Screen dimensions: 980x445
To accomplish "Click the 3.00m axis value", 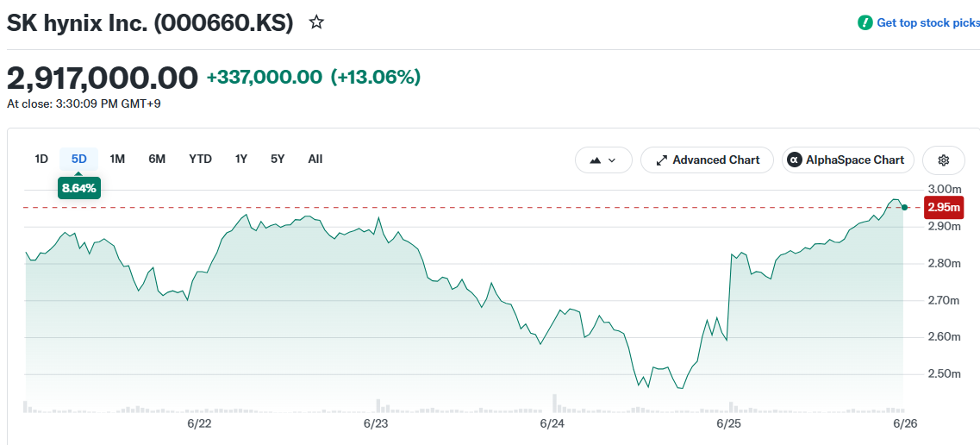I will [x=944, y=189].
